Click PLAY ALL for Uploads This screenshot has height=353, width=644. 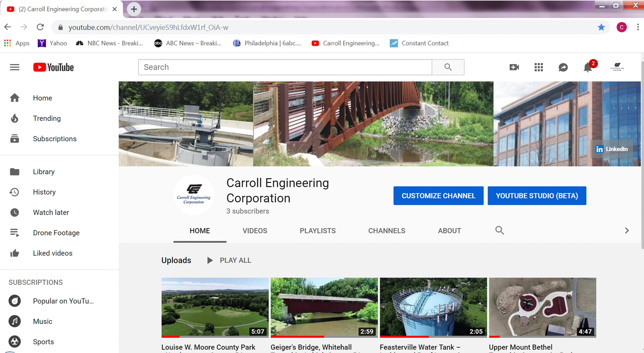coord(229,260)
